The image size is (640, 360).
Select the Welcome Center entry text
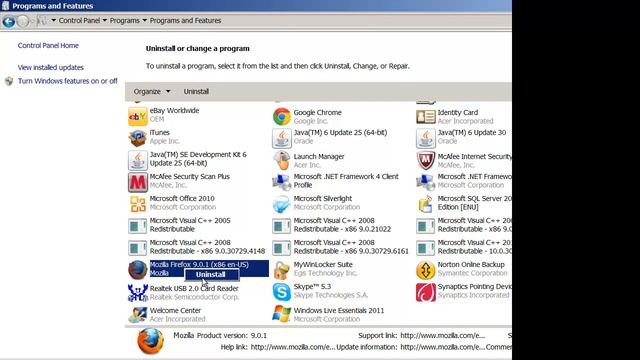(x=178, y=315)
